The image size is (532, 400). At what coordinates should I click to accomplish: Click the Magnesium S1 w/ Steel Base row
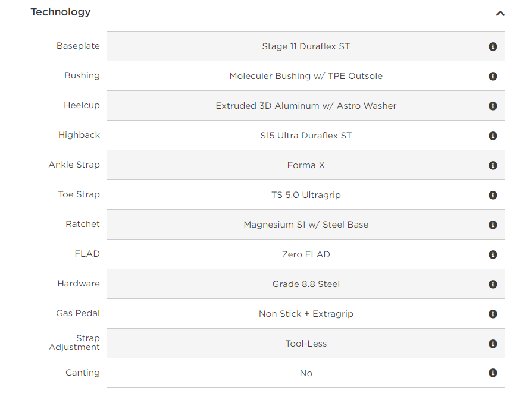[306, 225]
